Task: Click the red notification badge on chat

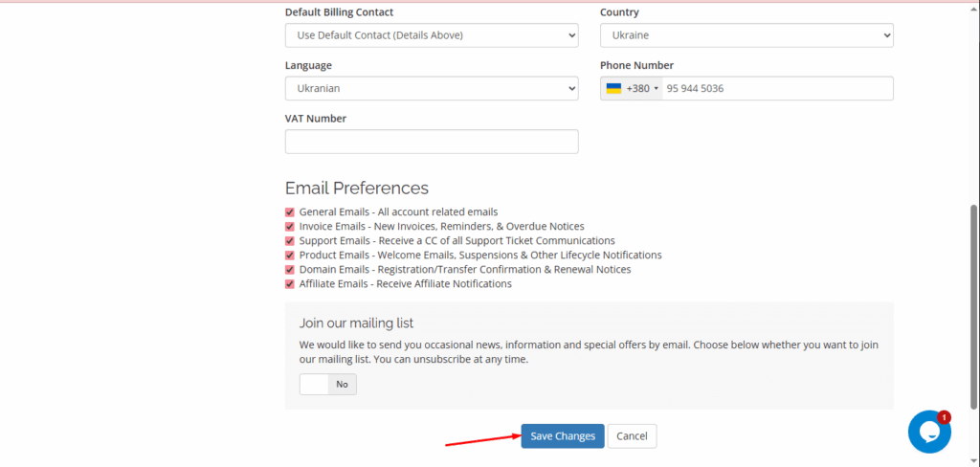Action: [x=944, y=417]
